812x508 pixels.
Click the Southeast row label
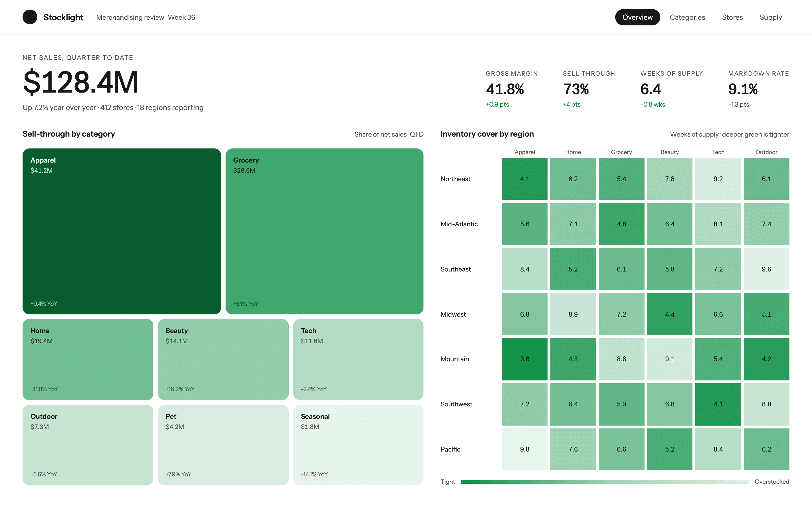click(456, 269)
